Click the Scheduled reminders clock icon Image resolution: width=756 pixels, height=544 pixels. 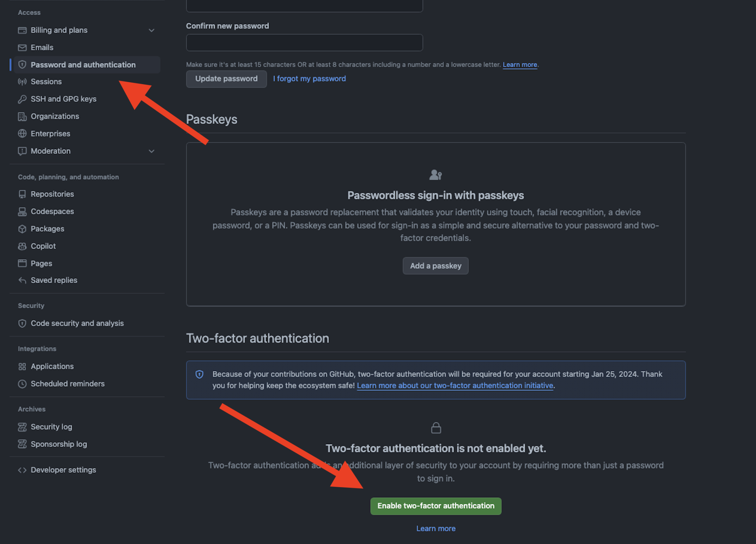tap(23, 384)
